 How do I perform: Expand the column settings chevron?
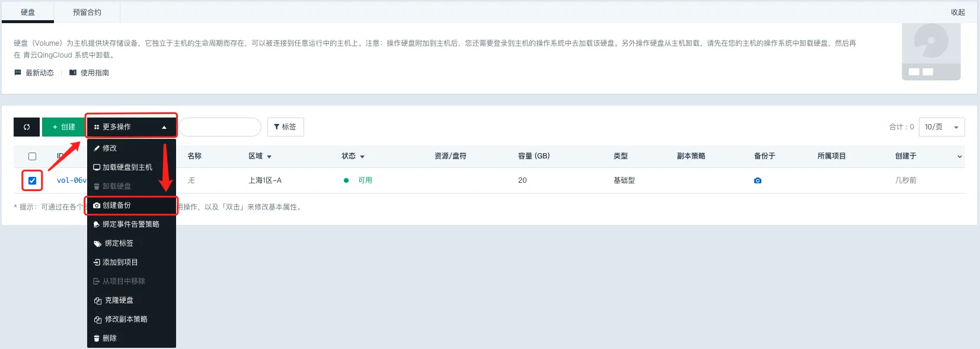click(959, 157)
